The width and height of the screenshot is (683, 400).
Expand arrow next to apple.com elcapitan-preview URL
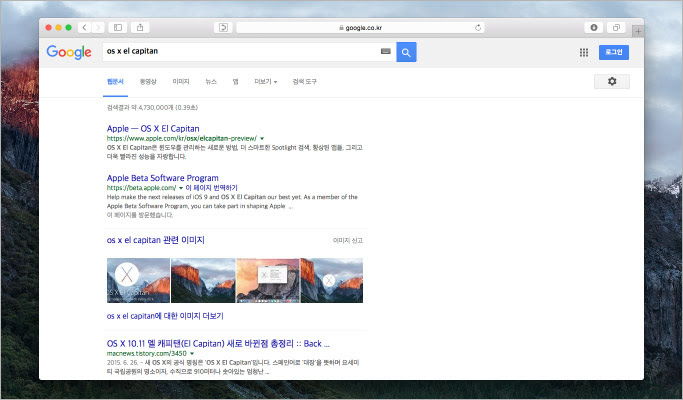point(262,139)
